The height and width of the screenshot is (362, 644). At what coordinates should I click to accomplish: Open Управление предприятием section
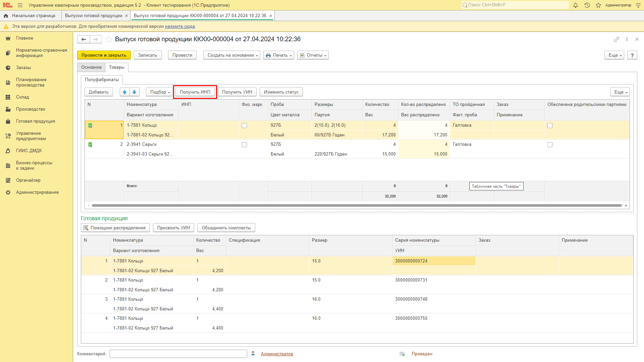point(31,136)
